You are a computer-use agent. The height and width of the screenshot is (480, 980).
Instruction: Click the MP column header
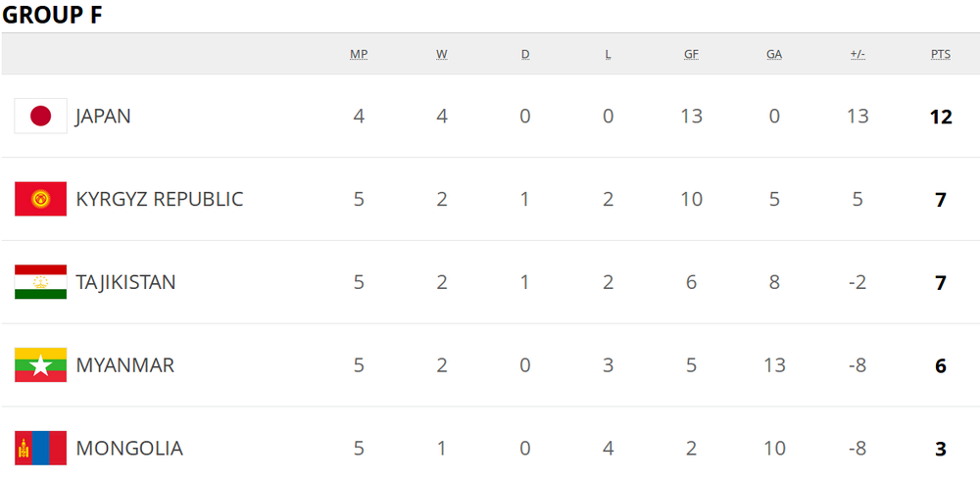tap(359, 55)
